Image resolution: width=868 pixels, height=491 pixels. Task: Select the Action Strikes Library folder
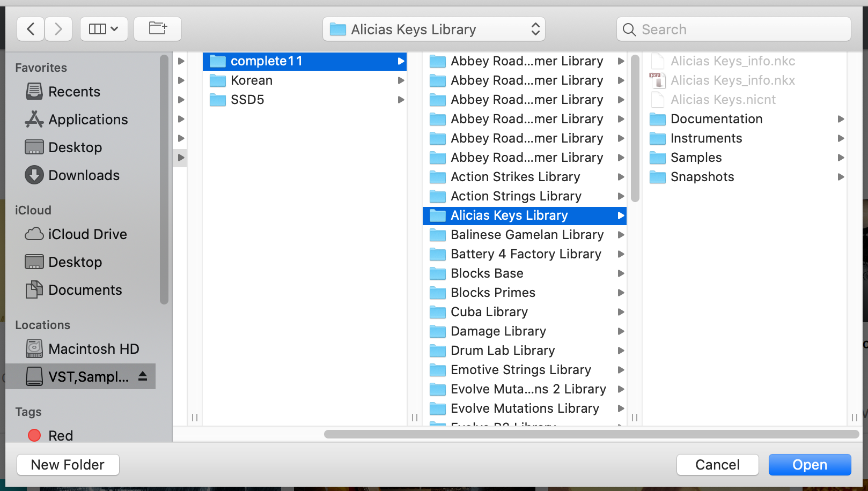click(525, 177)
